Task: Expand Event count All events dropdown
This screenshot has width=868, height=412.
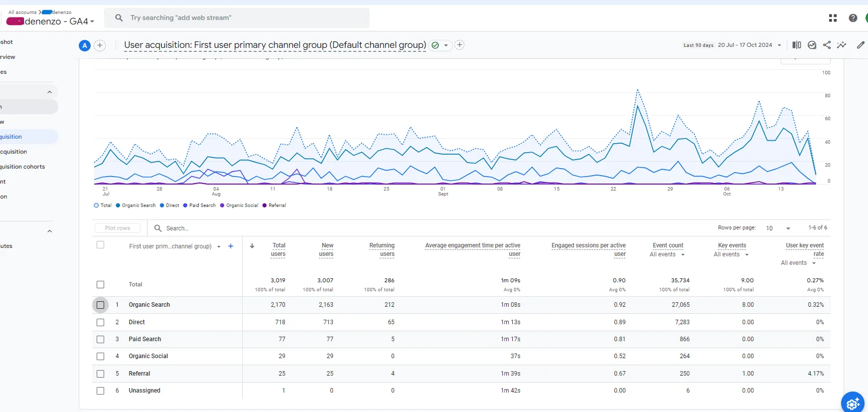Action: [667, 254]
